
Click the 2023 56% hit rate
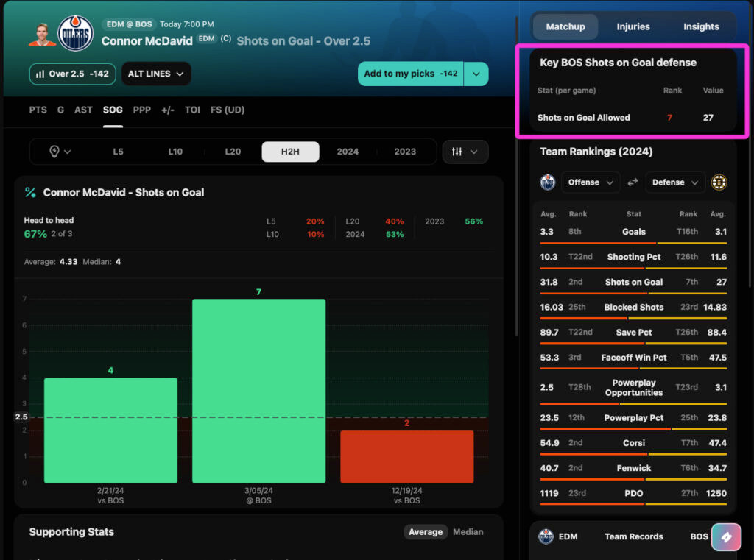pyautogui.click(x=473, y=221)
